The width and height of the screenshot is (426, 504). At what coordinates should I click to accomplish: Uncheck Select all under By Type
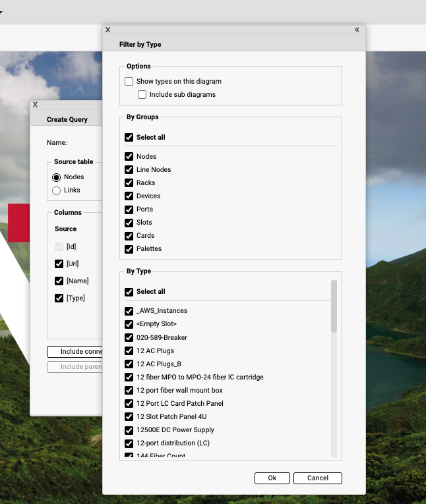coord(129,292)
